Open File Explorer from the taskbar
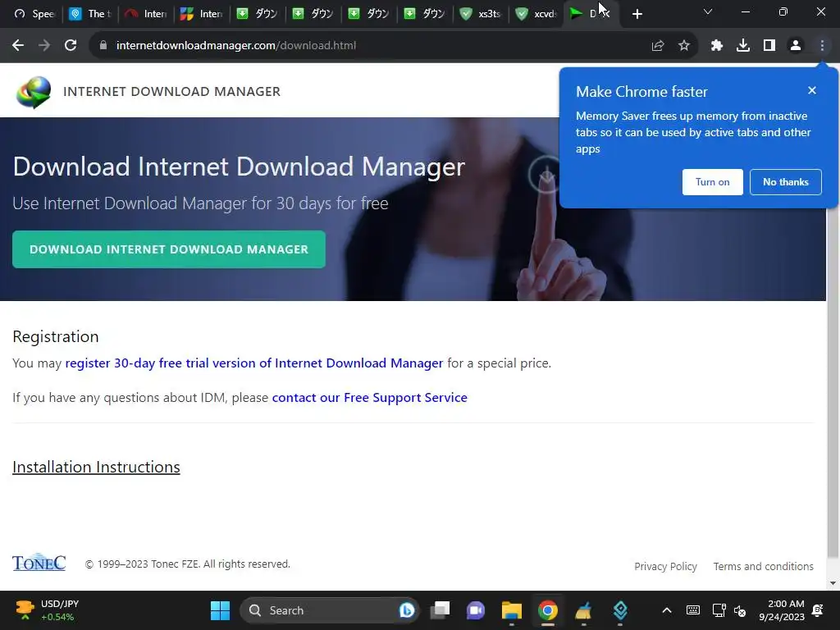 (512, 610)
